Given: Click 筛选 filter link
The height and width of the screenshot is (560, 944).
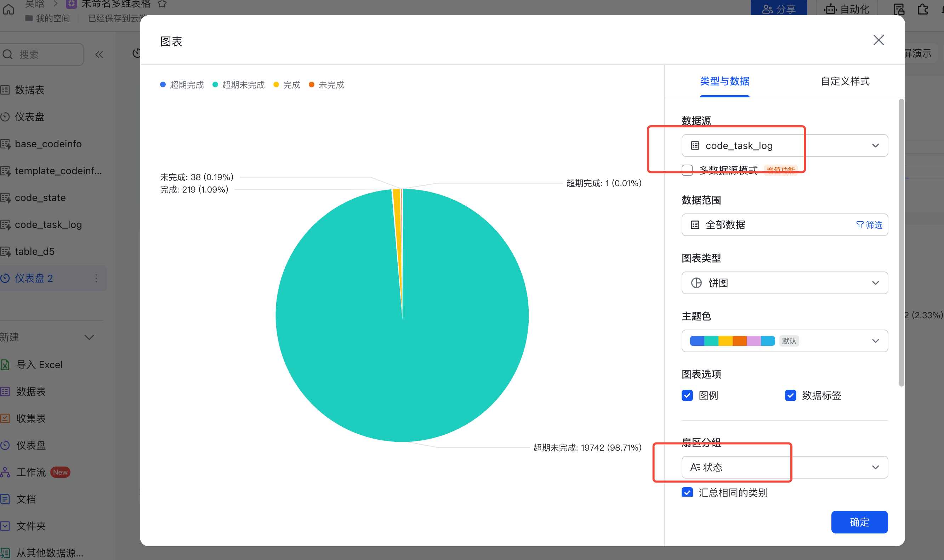Looking at the screenshot, I should [869, 225].
